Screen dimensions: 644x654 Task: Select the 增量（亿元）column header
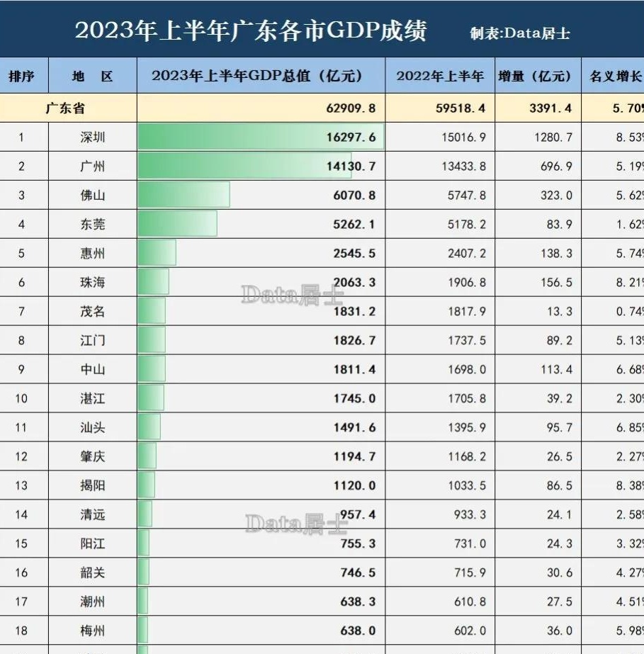coord(540,75)
